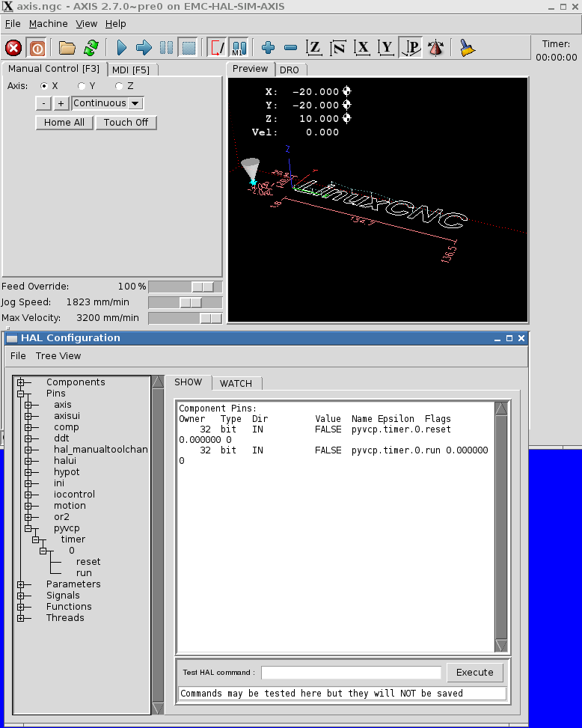Screen dimensions: 582x728
Task: Switch to the Preview tab
Action: click(250, 69)
